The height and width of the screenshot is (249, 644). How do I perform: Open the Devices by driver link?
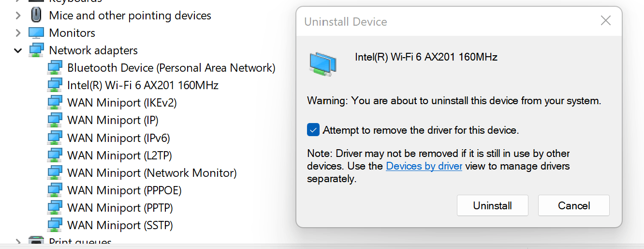424,166
